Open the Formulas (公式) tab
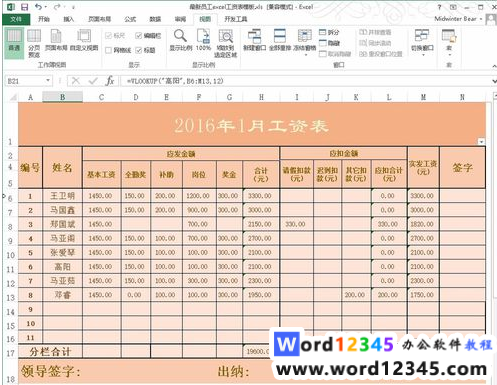 pos(130,19)
